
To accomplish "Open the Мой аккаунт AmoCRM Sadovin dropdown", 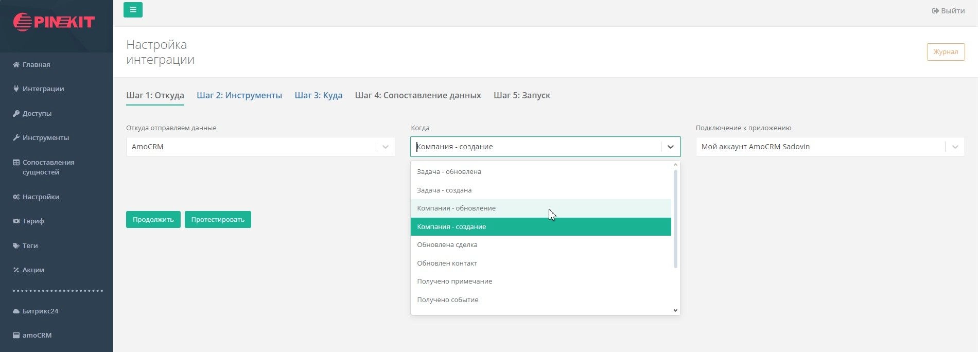I will pyautogui.click(x=955, y=147).
